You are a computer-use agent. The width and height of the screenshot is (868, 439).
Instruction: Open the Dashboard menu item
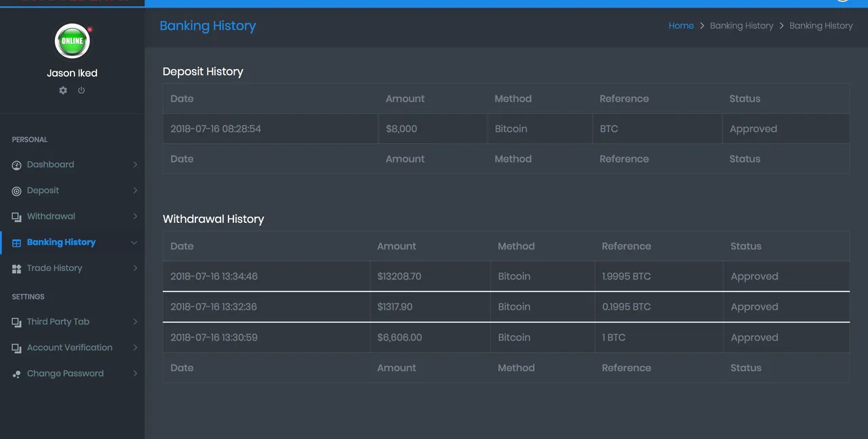pos(73,165)
